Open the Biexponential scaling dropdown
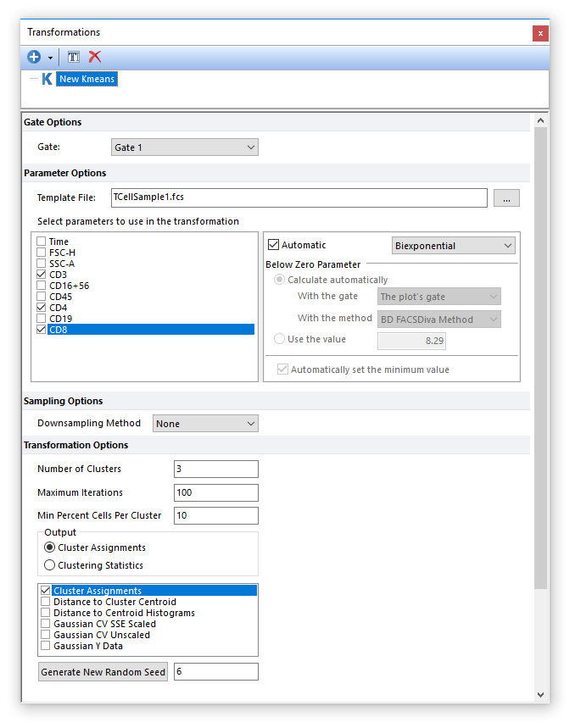Screen dimensions: 575x728 454,246
